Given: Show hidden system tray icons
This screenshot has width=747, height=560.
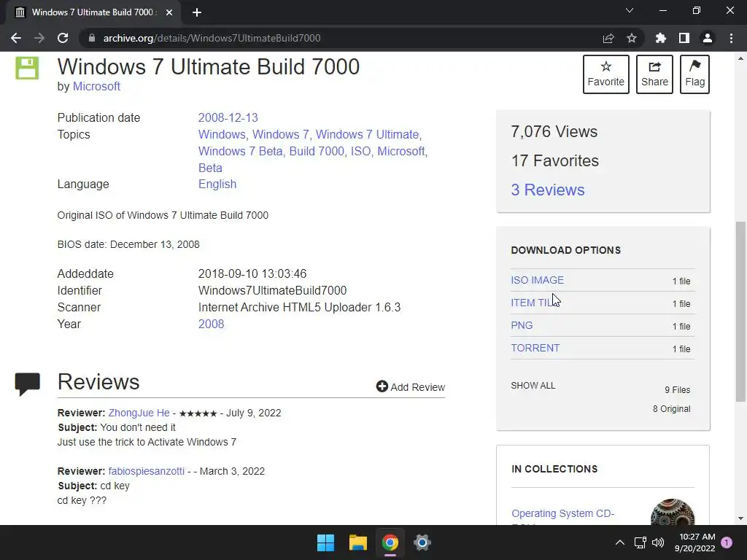Looking at the screenshot, I should click(620, 542).
